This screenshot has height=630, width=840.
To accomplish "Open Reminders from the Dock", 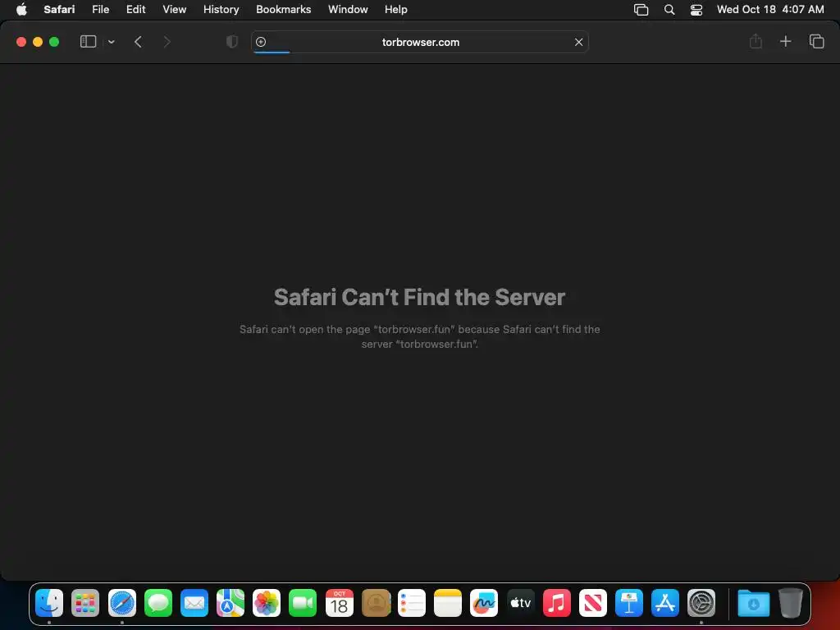I will coord(412,603).
